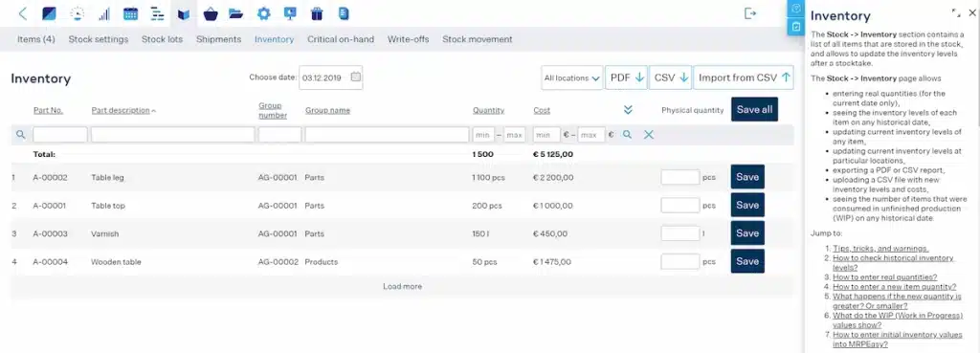Image resolution: width=980 pixels, height=353 pixels.
Task: Click the log out icon
Action: (750, 13)
